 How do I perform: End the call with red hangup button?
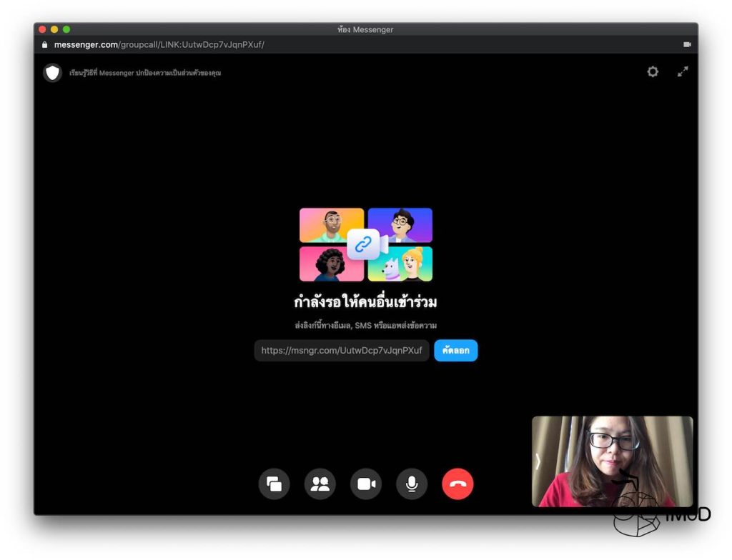(457, 484)
